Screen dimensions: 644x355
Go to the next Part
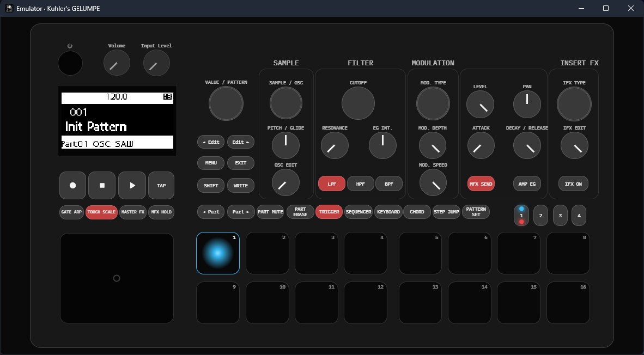point(241,212)
